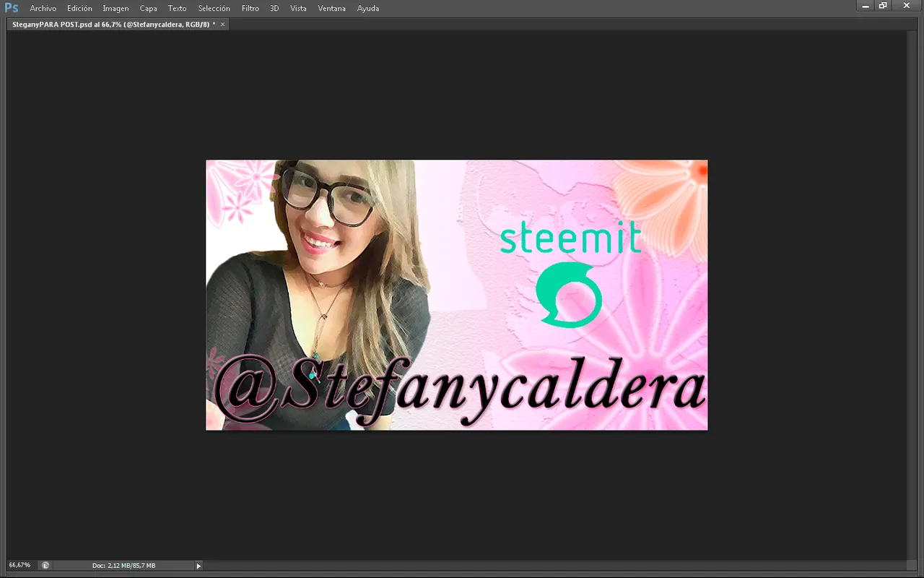The height and width of the screenshot is (578, 924).
Task: Click the steemit logo text on canvas
Action: coord(570,236)
